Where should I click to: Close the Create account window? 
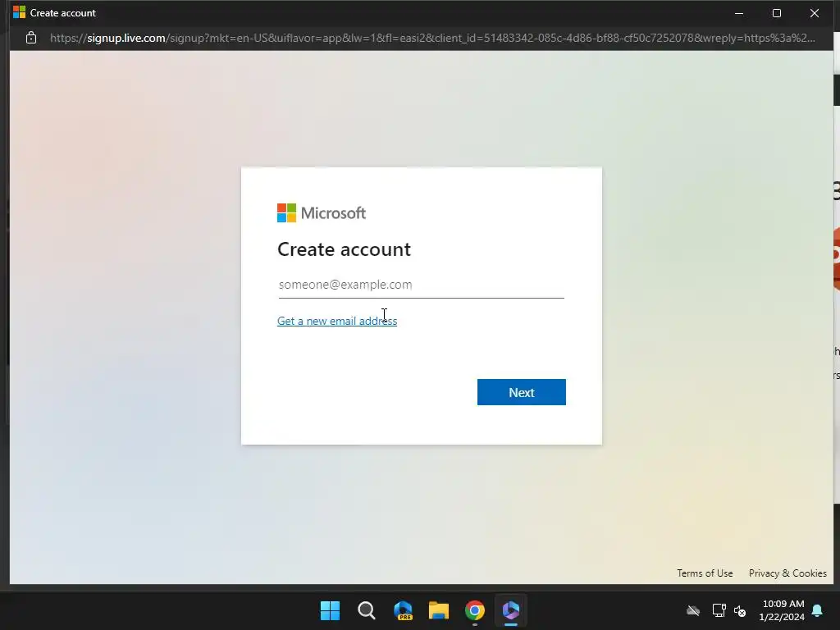pyautogui.click(x=815, y=13)
